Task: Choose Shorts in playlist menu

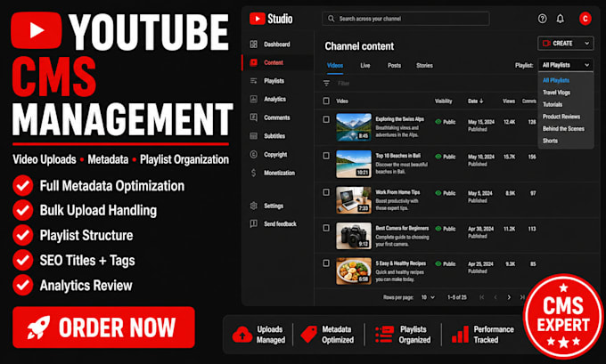Action: click(x=550, y=141)
